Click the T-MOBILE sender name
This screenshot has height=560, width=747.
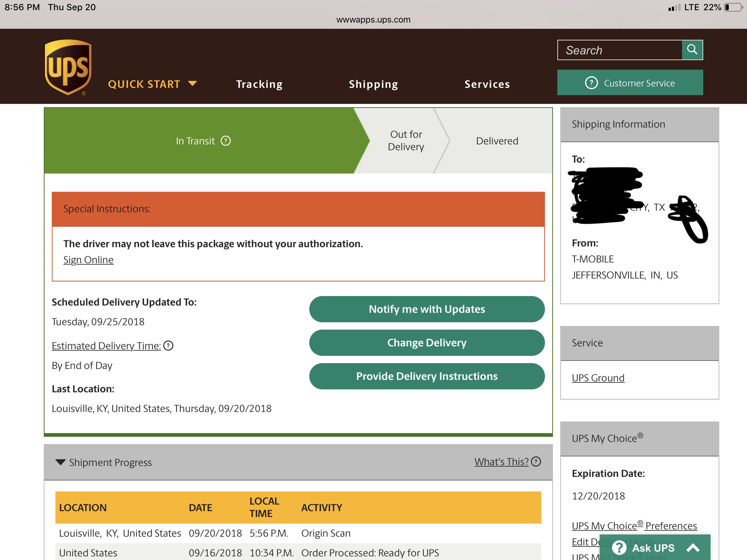pyautogui.click(x=593, y=259)
